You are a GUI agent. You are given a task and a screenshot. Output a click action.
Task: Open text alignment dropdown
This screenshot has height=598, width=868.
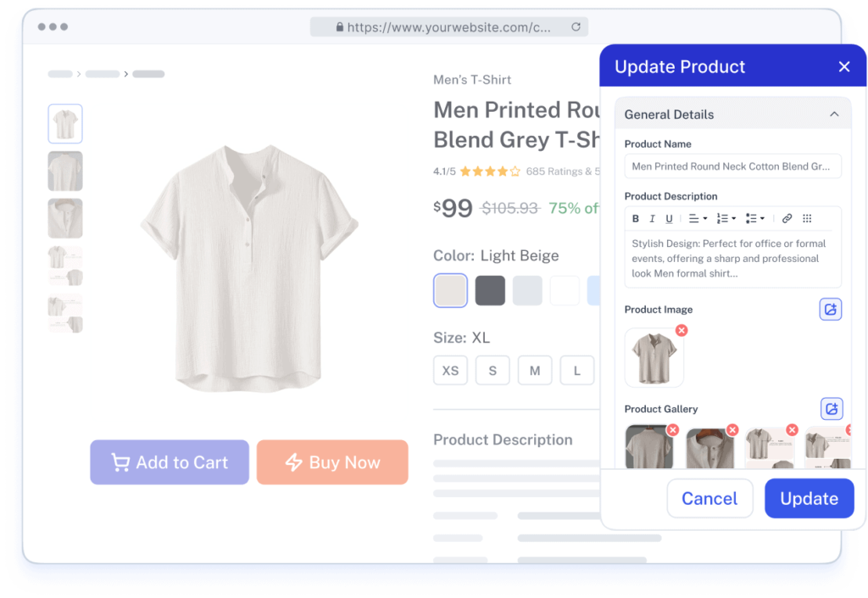click(698, 219)
